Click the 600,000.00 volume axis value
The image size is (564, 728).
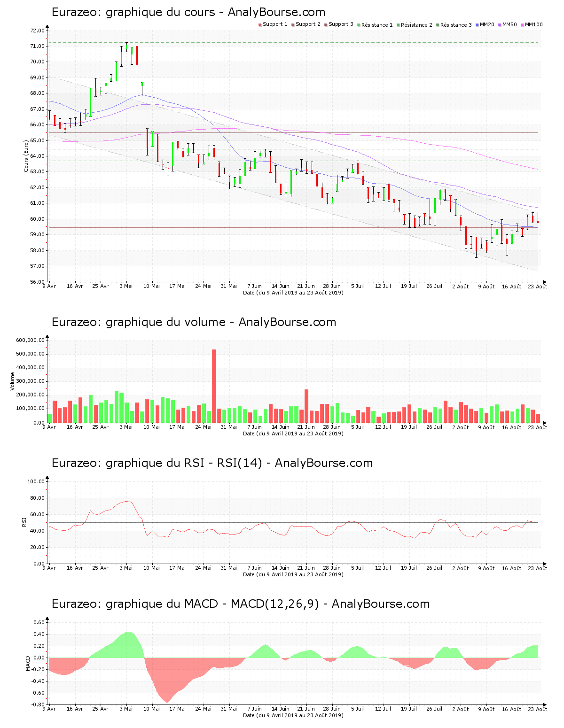(30, 340)
